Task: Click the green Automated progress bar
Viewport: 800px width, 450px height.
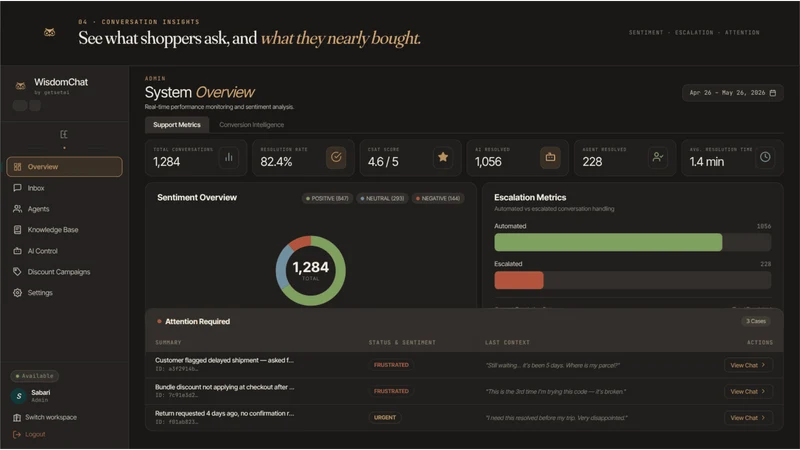Action: coord(608,242)
